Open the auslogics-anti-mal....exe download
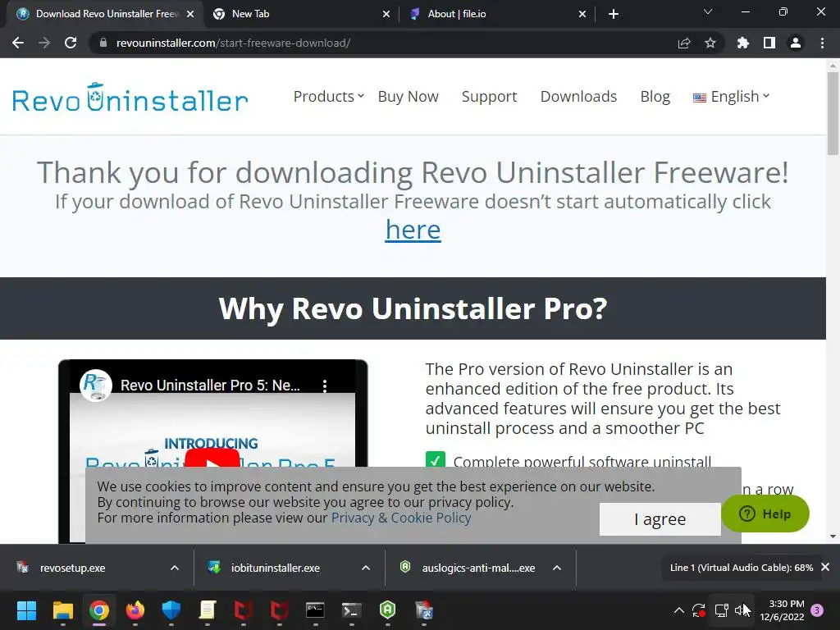 (x=478, y=568)
